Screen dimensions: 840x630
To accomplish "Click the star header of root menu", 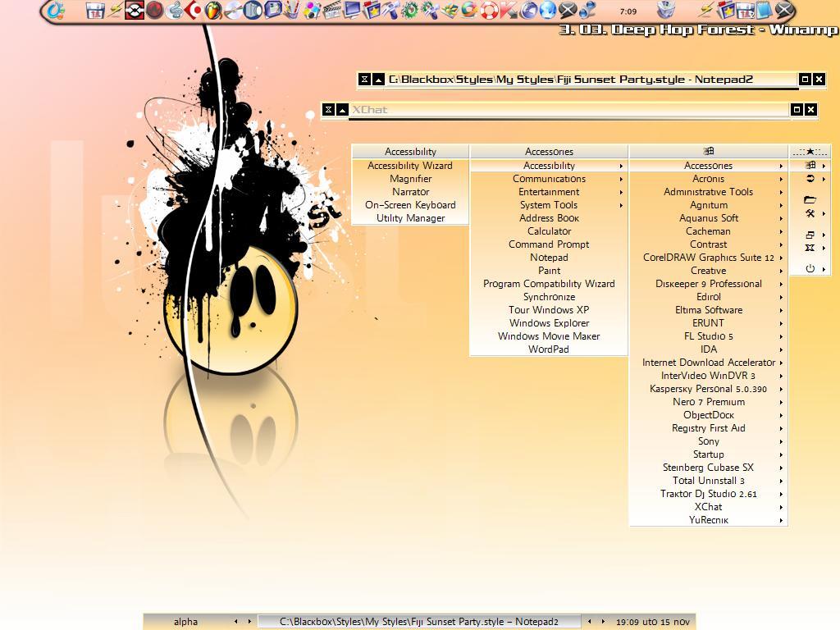I will (x=810, y=152).
